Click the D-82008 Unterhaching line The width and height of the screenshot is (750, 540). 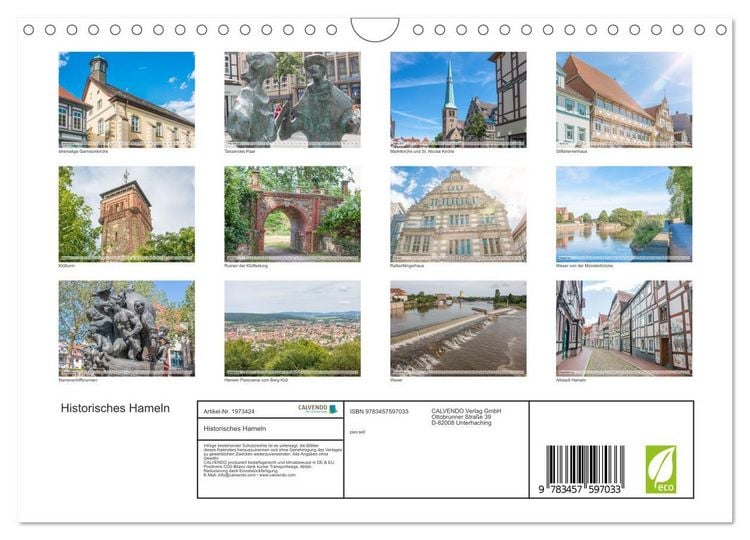tap(461, 422)
